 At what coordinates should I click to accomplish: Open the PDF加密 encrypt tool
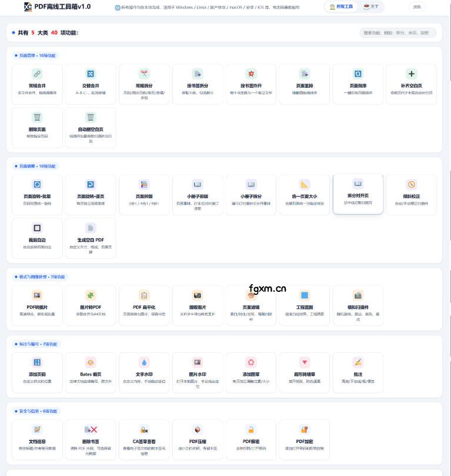[305, 440]
